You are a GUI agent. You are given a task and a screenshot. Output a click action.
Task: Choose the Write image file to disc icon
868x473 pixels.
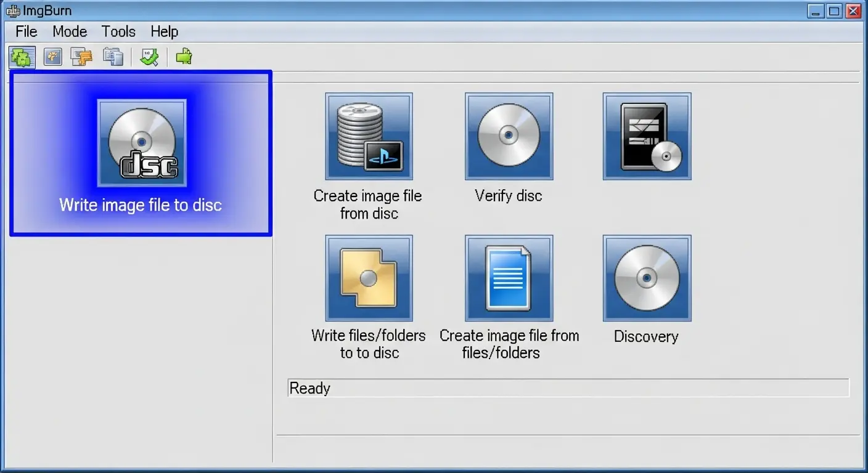tap(141, 143)
